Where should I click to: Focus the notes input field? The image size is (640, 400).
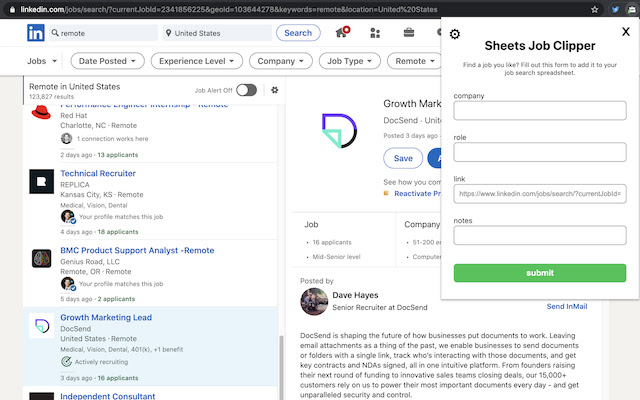coord(540,235)
